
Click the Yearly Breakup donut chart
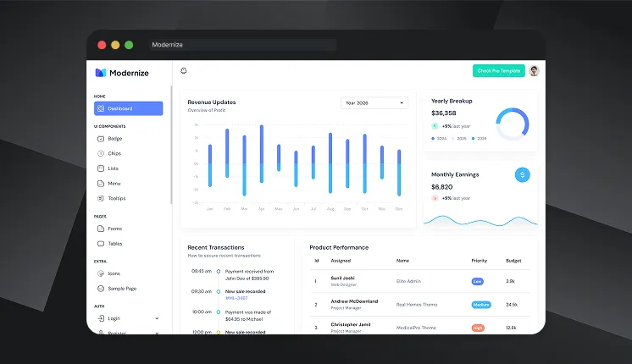pyautogui.click(x=512, y=124)
